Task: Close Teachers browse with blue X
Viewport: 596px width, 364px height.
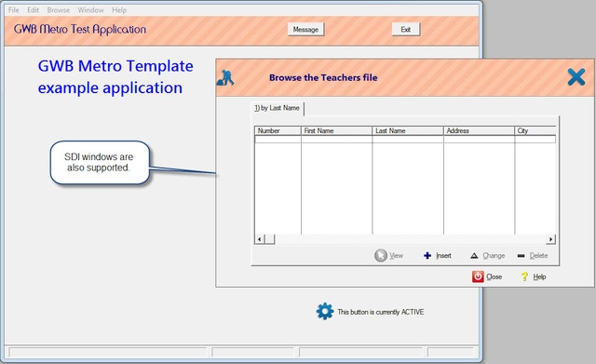Action: click(x=576, y=77)
